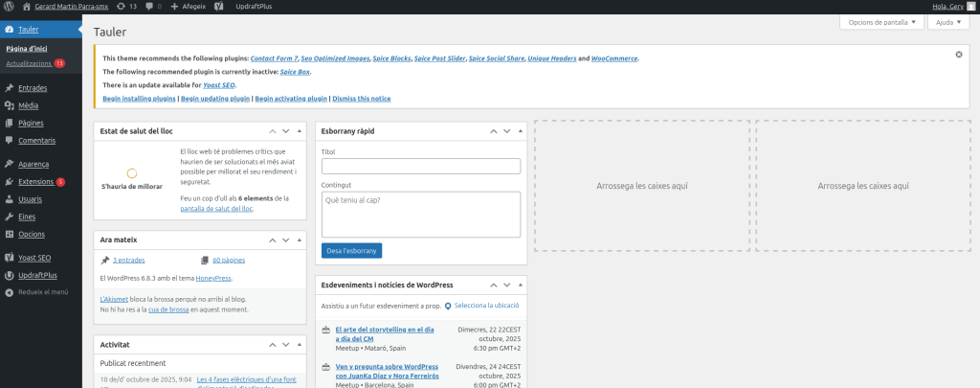Toggle the Esborrany ràpid panel

click(x=520, y=130)
